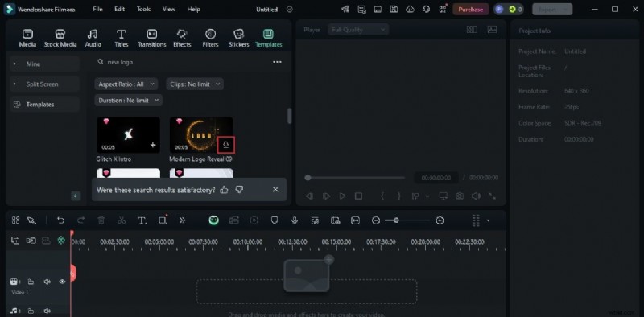644x317 pixels.
Task: Open the Filters tab
Action: 210,38
